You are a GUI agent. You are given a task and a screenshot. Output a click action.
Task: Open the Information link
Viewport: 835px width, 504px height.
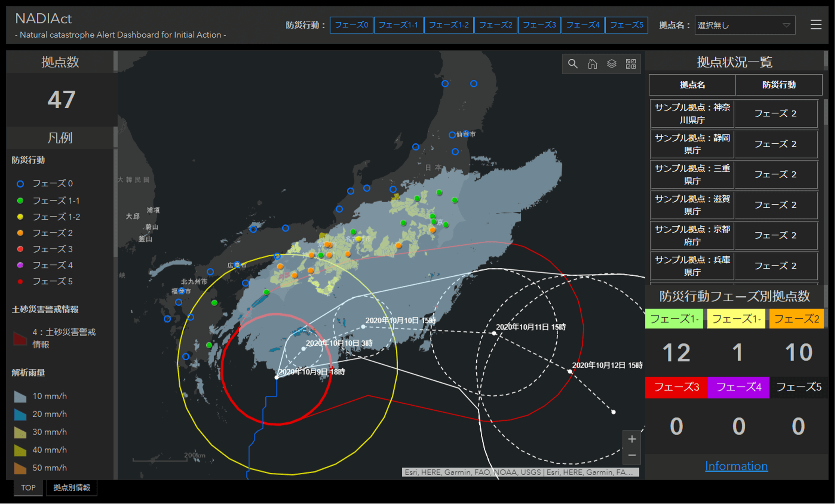click(736, 466)
